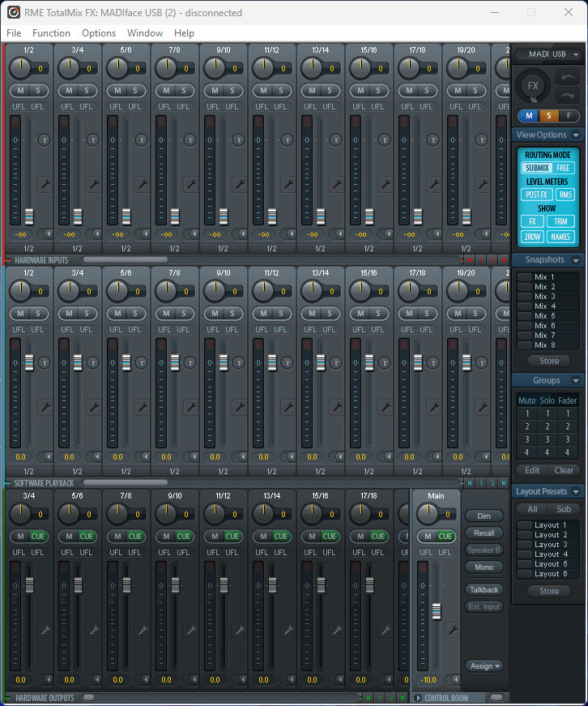Image resolution: width=588 pixels, height=706 pixels.
Task: Click the undo arrow icon
Action: click(565, 78)
